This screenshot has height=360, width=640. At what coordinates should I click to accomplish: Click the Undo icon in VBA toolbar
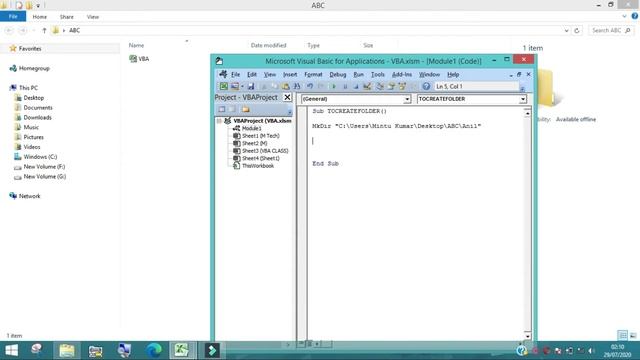[310, 86]
